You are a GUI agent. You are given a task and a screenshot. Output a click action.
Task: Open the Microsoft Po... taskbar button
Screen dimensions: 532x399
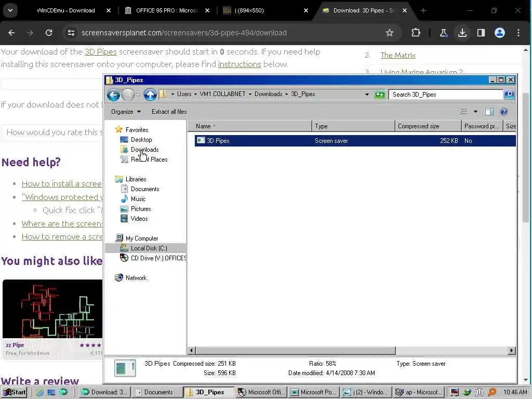(314, 392)
